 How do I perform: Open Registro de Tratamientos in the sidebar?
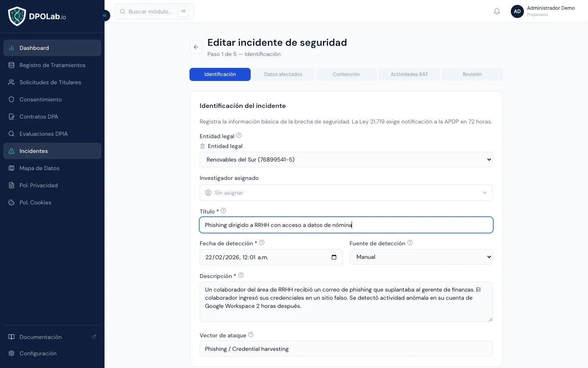[52, 65]
